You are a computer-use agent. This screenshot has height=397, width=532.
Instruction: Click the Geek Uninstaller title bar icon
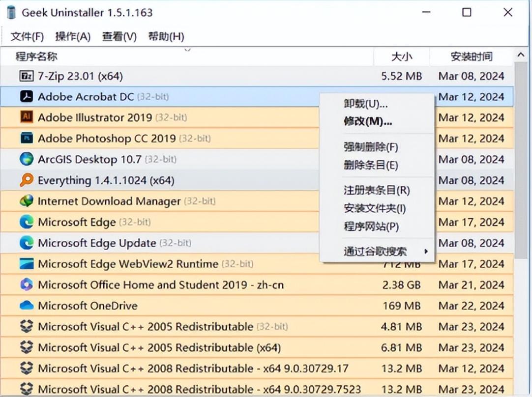coord(11,13)
